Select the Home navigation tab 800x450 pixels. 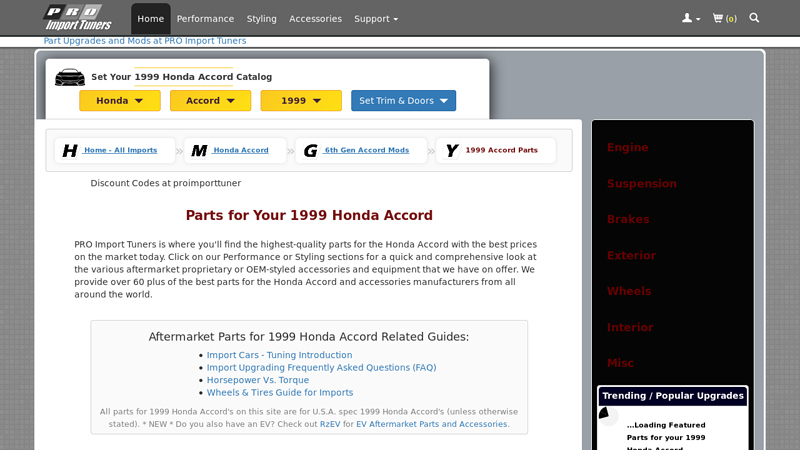[x=151, y=19]
